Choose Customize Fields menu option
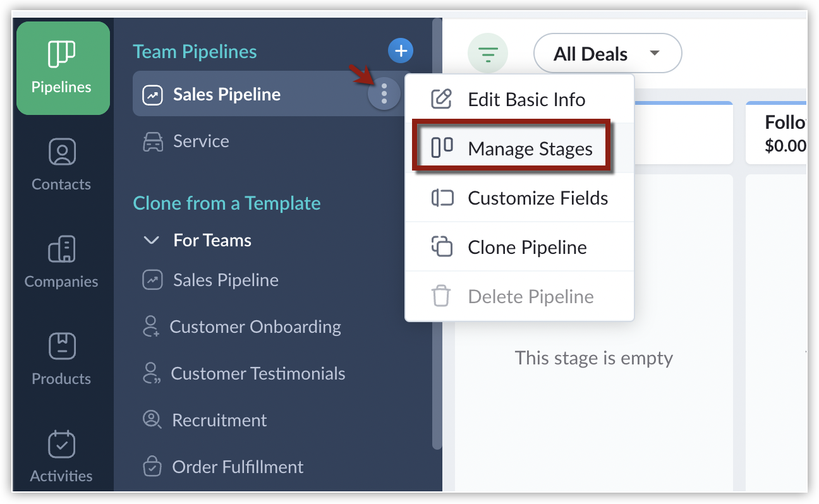Image resolution: width=819 pixels, height=504 pixels. pyautogui.click(x=519, y=198)
